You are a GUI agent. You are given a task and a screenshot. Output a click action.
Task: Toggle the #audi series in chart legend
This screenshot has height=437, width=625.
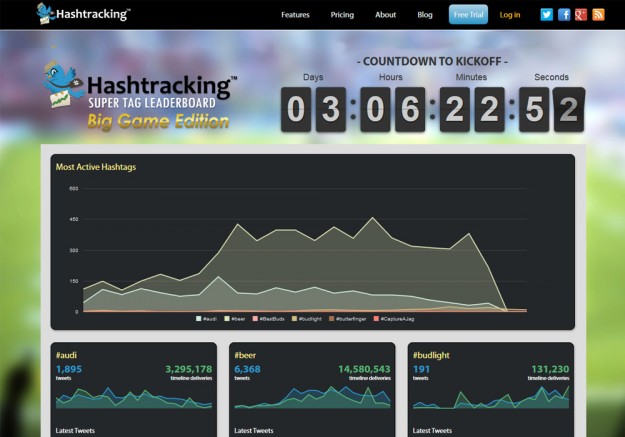click(208, 318)
